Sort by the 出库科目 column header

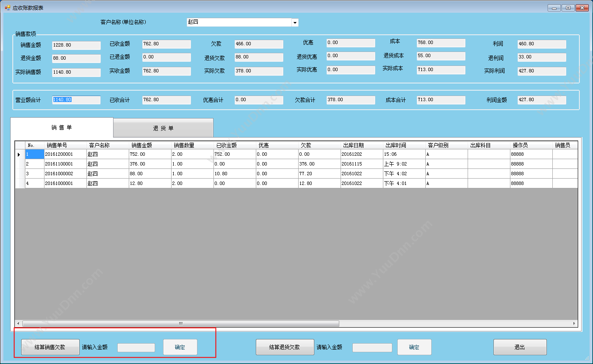pos(489,145)
